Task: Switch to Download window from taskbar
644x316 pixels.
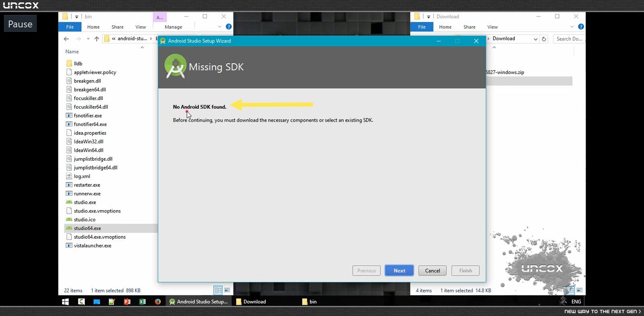Action: click(251, 302)
